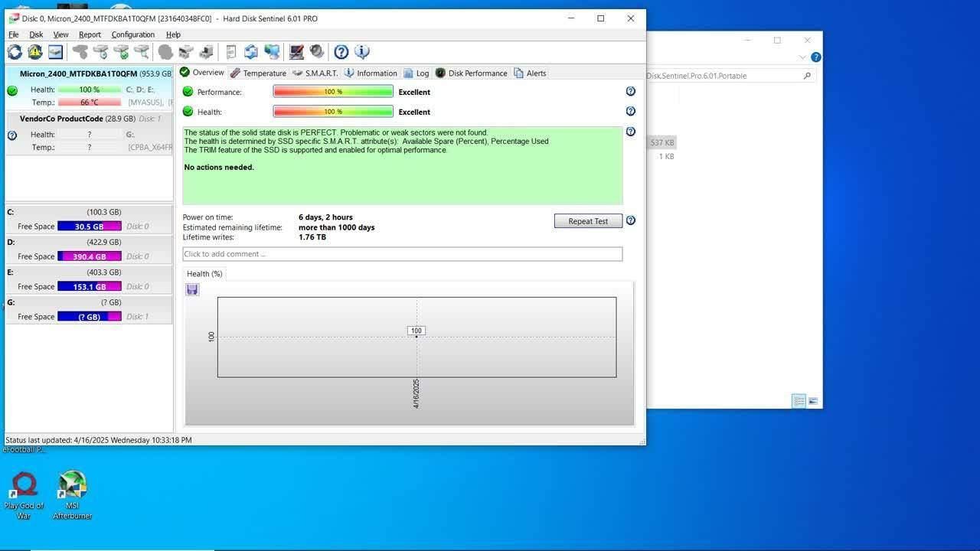The width and height of the screenshot is (980, 551).
Task: Click the dark speaker sound toolbar icon
Action: tap(317, 52)
